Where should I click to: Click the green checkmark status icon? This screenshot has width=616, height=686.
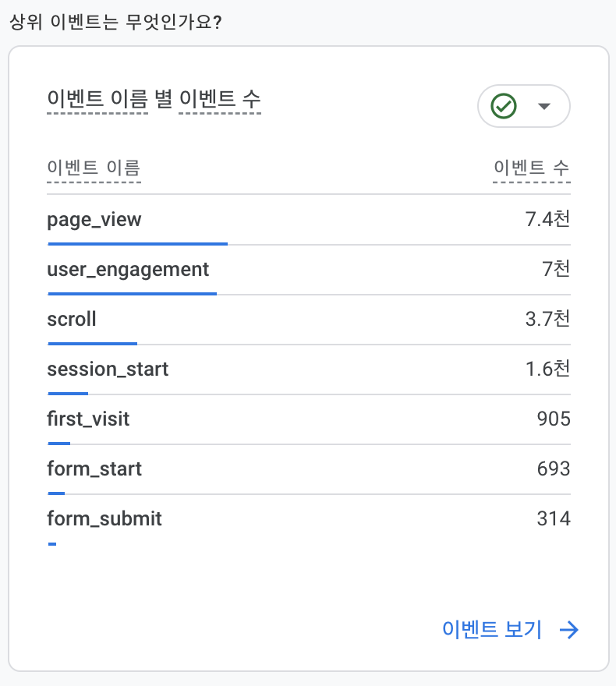[504, 106]
